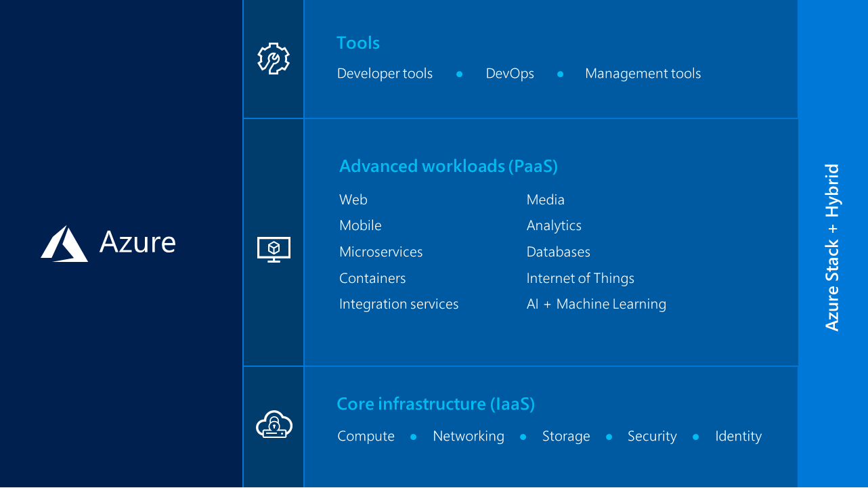Select the Analytics item
Viewport: 868px width, 488px height.
554,225
